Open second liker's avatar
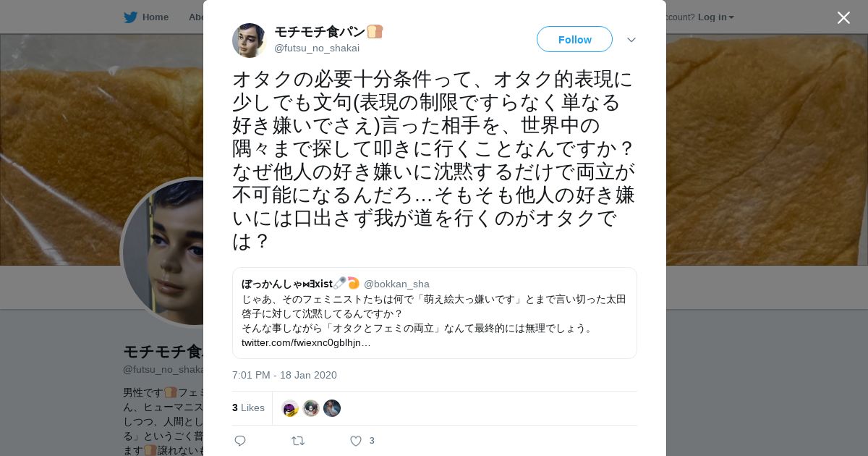 click(311, 408)
